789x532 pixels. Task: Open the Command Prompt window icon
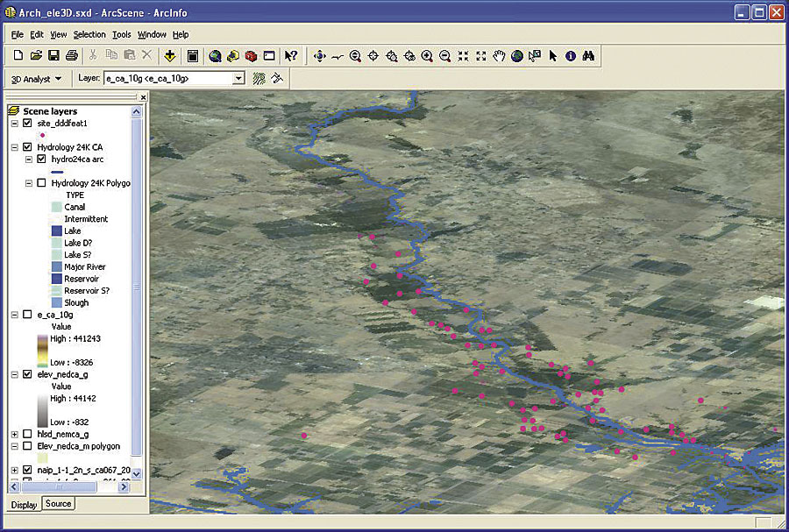tap(269, 56)
